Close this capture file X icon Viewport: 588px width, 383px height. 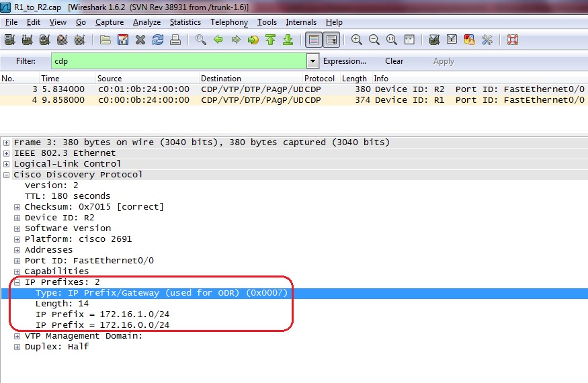pyautogui.click(x=140, y=40)
